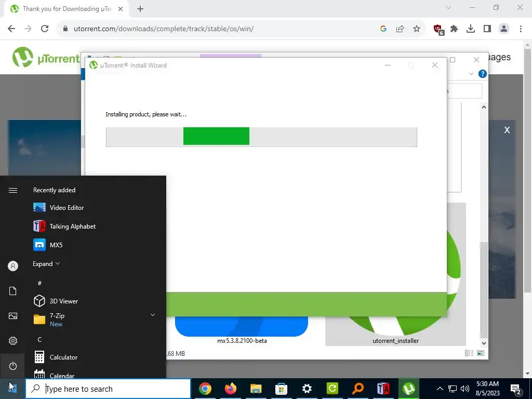Open the network tray icon

[453, 389]
